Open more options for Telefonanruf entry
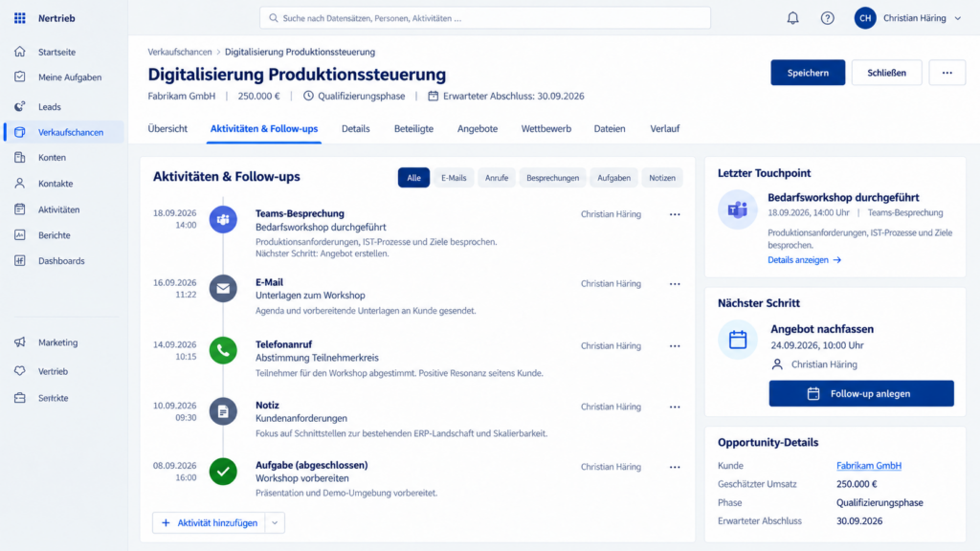 click(675, 346)
